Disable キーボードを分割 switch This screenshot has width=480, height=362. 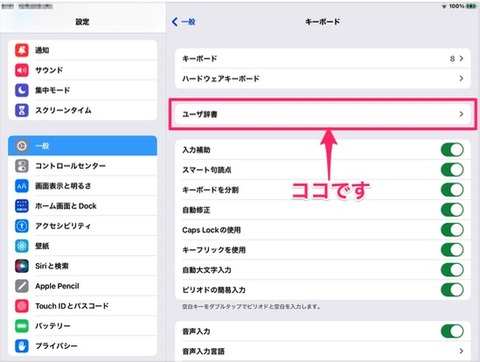(x=452, y=190)
